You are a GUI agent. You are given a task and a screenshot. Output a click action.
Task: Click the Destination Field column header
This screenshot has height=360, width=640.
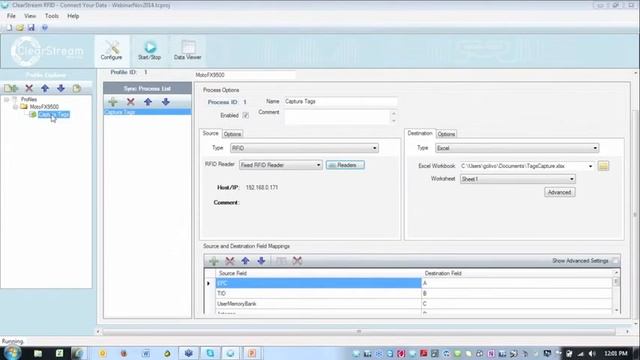(516, 273)
